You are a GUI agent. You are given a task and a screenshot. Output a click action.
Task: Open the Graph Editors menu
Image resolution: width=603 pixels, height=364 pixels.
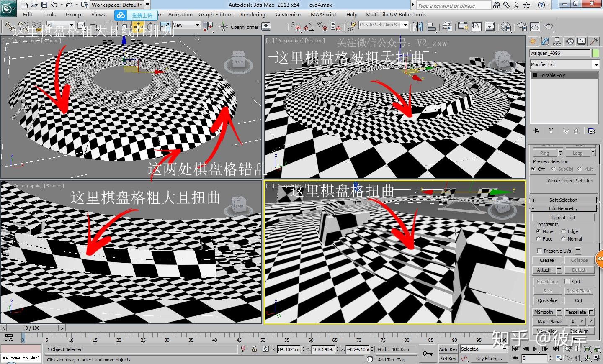215,15
